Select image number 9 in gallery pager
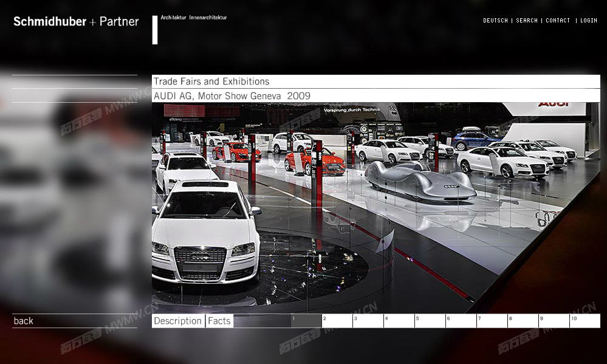607x364 pixels. coord(554,321)
